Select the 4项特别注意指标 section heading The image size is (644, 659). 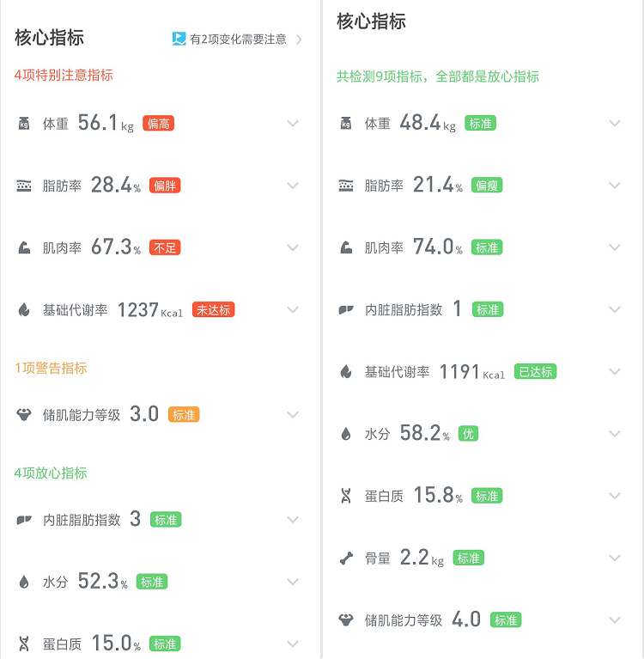coord(64,75)
